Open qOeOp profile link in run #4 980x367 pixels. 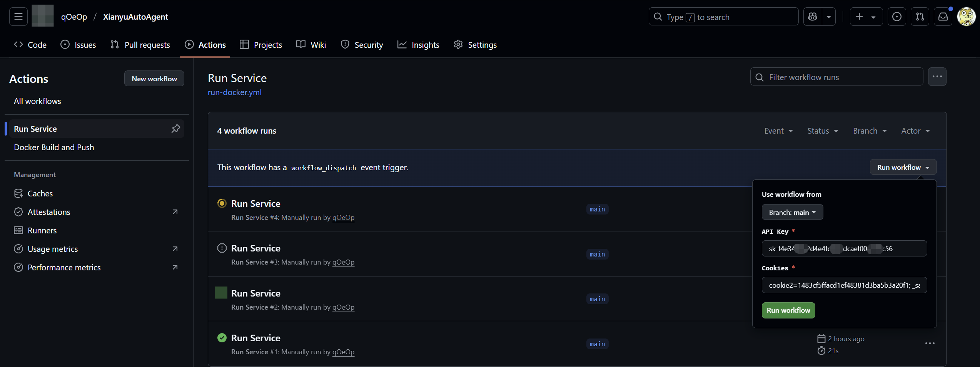pos(343,218)
